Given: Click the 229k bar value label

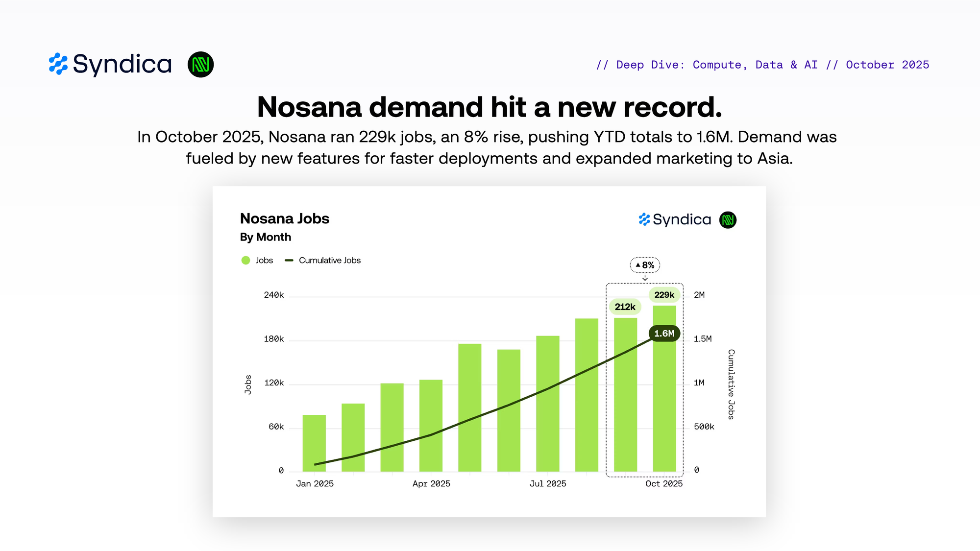Looking at the screenshot, I should point(664,295).
